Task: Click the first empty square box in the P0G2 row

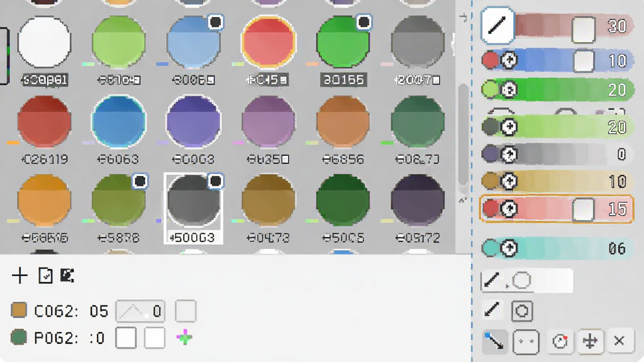Action: (x=126, y=337)
